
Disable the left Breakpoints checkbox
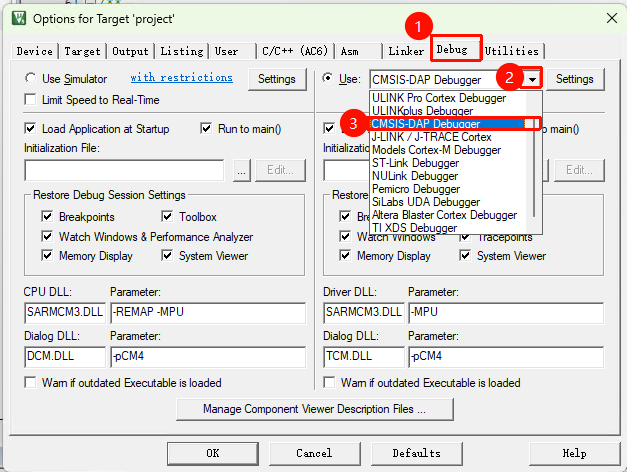click(47, 217)
